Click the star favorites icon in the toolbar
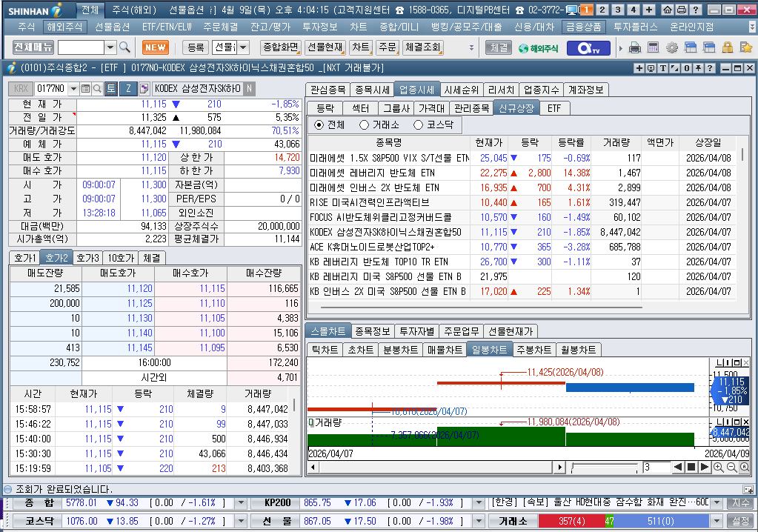The width and height of the screenshot is (758, 532). (746, 47)
